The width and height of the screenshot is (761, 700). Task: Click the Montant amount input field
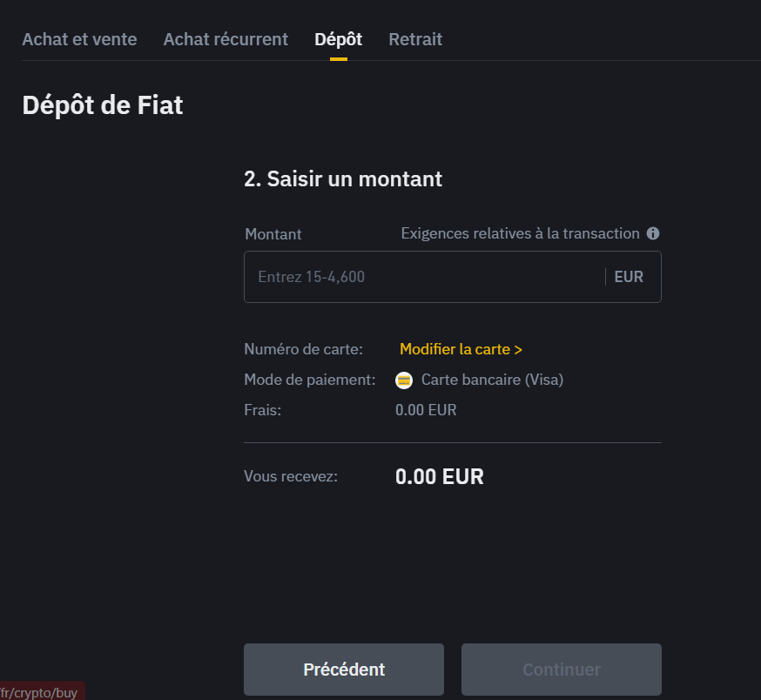[x=422, y=277]
